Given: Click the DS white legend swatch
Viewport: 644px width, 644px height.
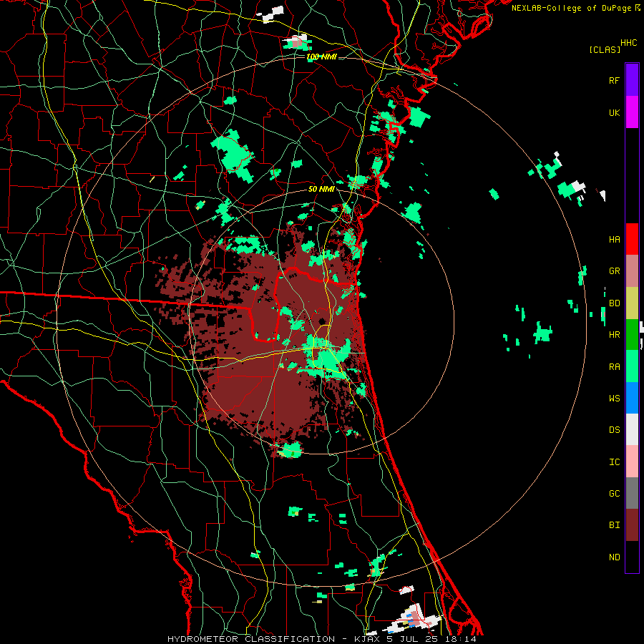Looking at the screenshot, I should [632, 429].
